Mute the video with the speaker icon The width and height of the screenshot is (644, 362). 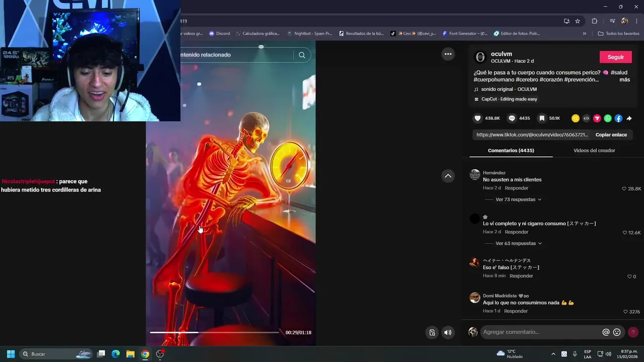(x=447, y=332)
